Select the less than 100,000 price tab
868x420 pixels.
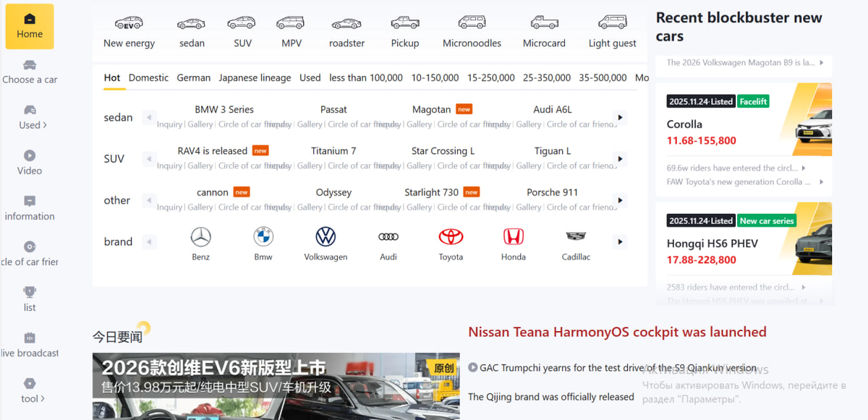point(366,78)
